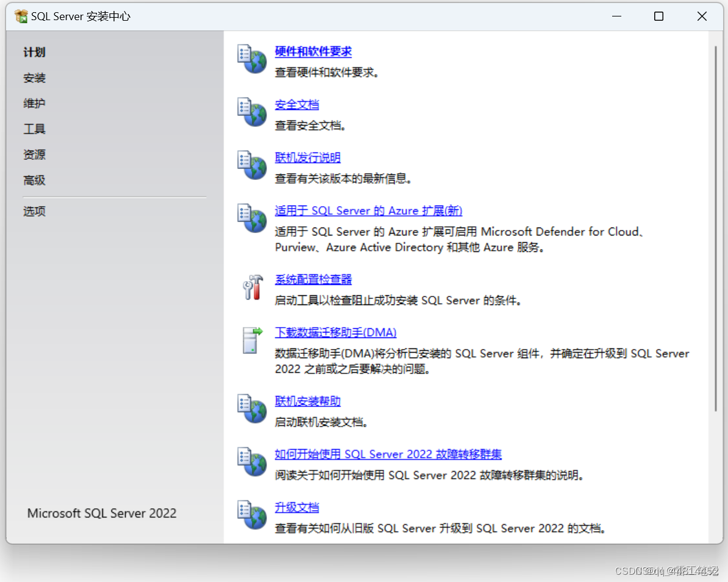Viewport: 728px width, 582px height.
Task: Select 计划 in the left navigation
Action: coord(34,52)
